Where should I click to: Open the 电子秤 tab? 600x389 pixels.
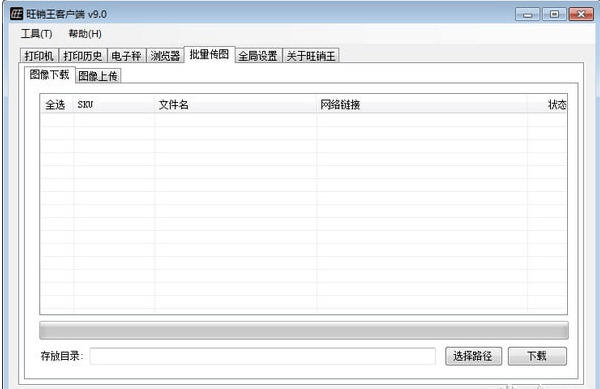click(126, 56)
